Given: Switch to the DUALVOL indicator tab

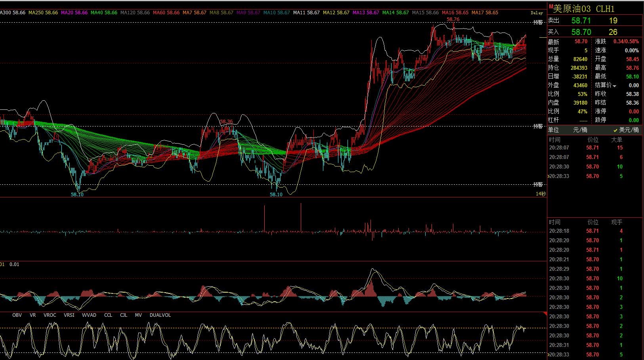Looking at the screenshot, I should [x=160, y=315].
